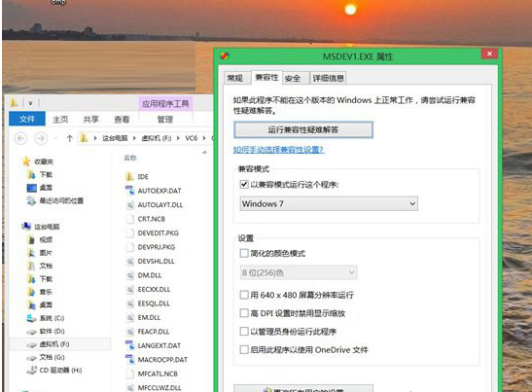This screenshot has height=392, width=532.
Task: Click the 名称 column header
Action: 130,158
